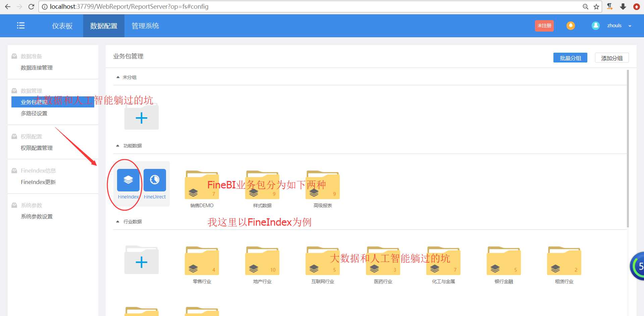Open the 医药行业 folder
This screenshot has height=316, width=644.
[383, 261]
